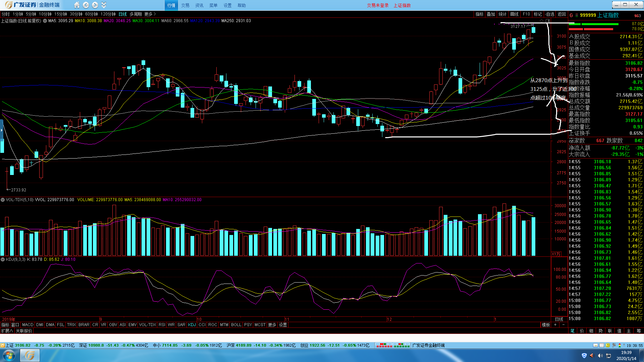Click the double down chevron icon
The image size is (644, 362).
pos(104,5)
